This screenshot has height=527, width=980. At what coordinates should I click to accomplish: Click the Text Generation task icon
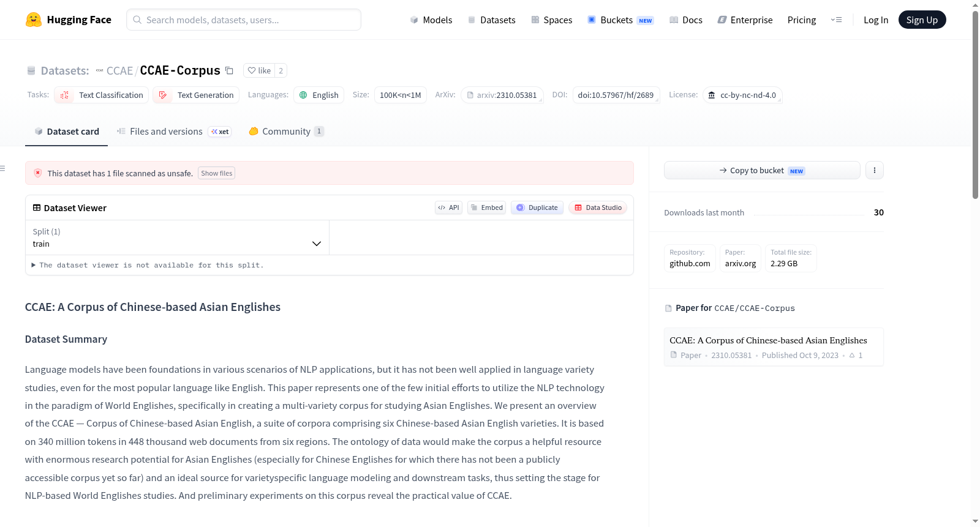163,95
